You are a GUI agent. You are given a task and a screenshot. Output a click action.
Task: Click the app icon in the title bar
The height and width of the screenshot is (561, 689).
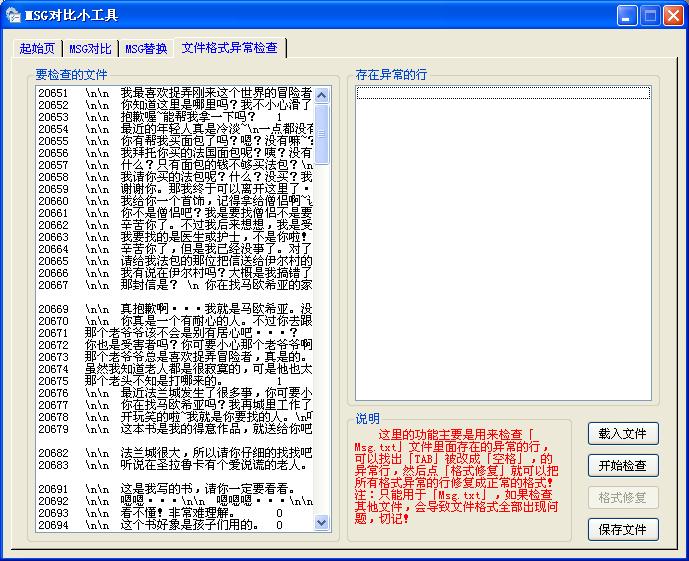13,15
